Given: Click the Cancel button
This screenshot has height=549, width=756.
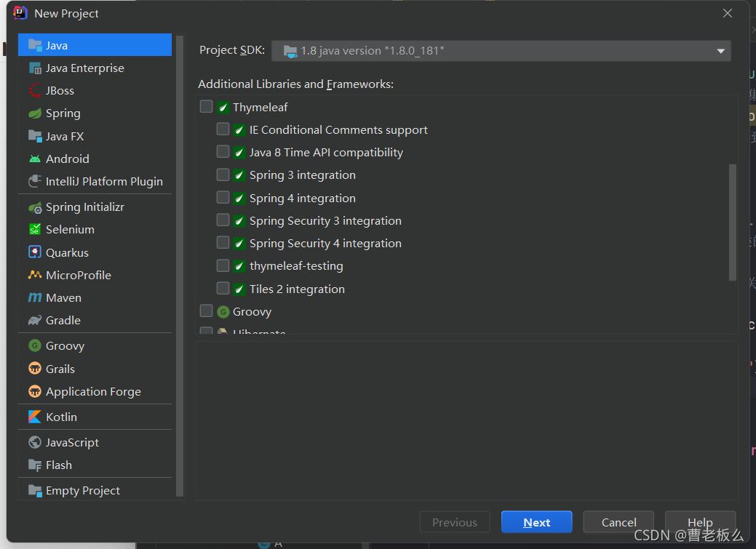Looking at the screenshot, I should 618,522.
